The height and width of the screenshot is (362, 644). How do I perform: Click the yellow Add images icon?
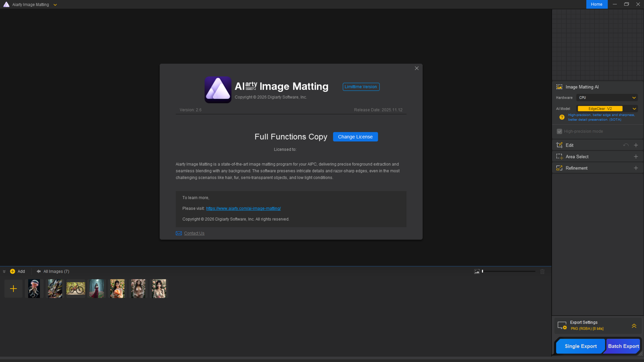(13, 271)
